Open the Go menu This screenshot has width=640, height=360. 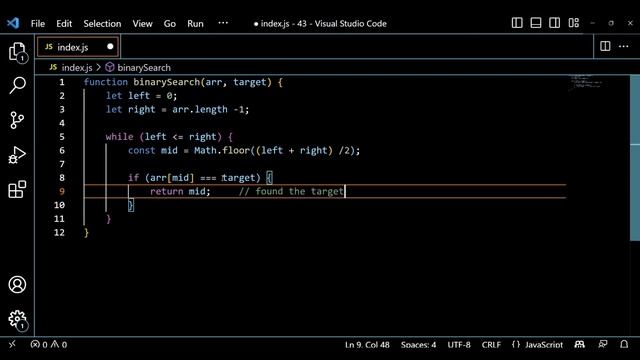click(169, 24)
